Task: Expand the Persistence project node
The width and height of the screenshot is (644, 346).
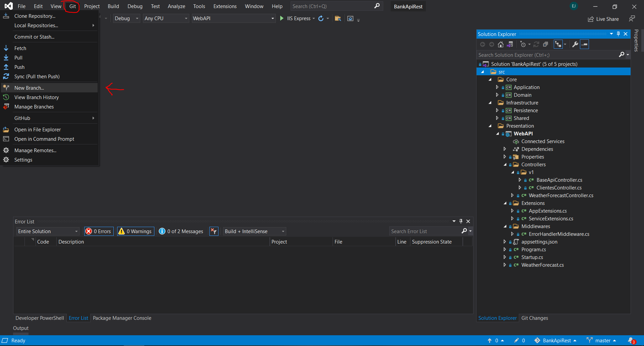Action: pos(497,111)
